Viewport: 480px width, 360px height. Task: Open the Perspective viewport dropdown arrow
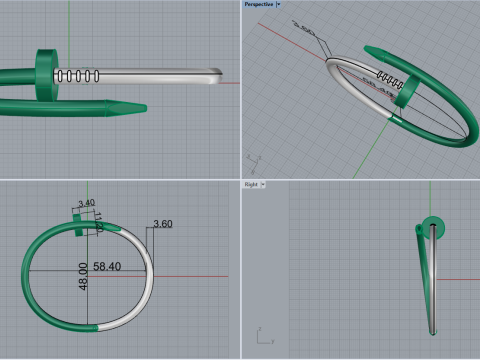tap(278, 4)
